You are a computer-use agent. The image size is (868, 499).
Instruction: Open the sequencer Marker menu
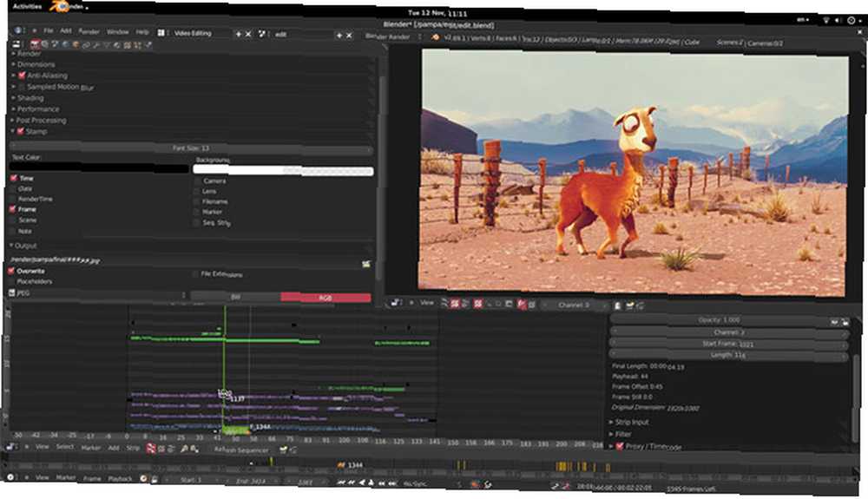coord(91,448)
